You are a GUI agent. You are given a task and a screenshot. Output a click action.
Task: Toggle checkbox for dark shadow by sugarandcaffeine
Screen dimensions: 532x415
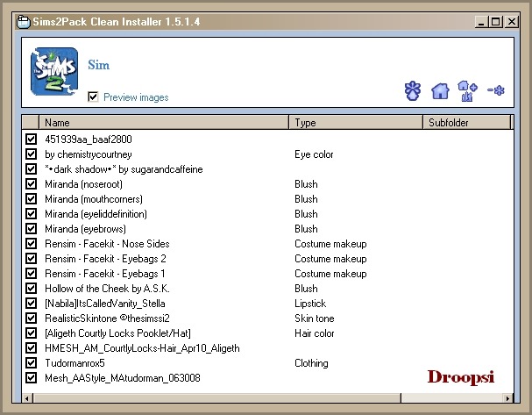tap(32, 168)
